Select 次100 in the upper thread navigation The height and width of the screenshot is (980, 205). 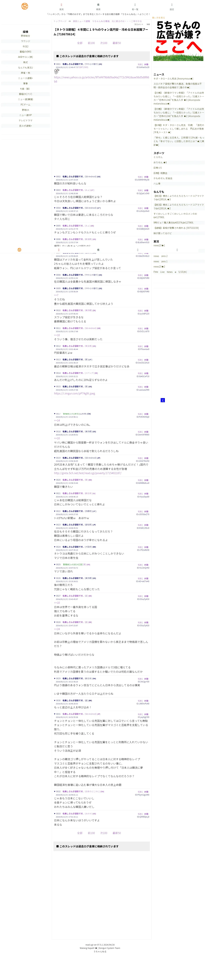point(104,43)
